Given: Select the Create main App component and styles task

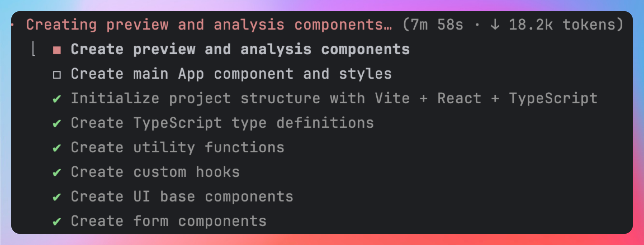Looking at the screenshot, I should [x=231, y=74].
